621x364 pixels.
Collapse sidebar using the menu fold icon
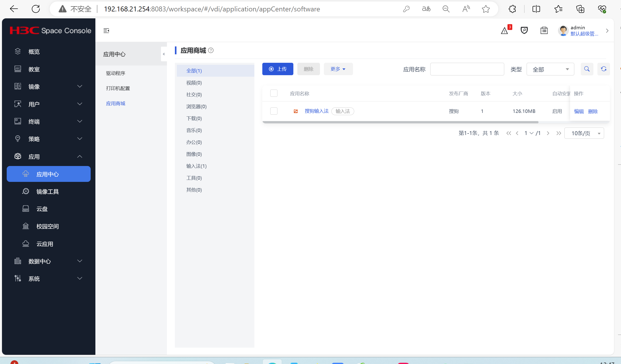click(x=106, y=31)
